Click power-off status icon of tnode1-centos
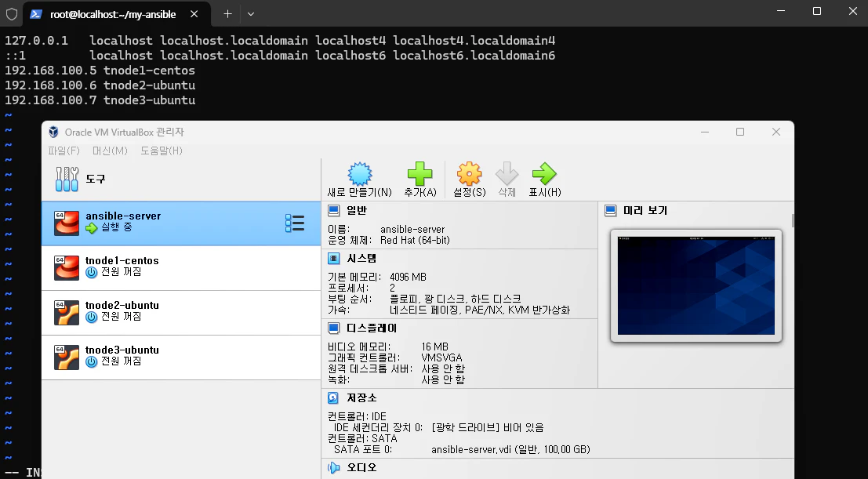The height and width of the screenshot is (479, 868). [x=91, y=272]
